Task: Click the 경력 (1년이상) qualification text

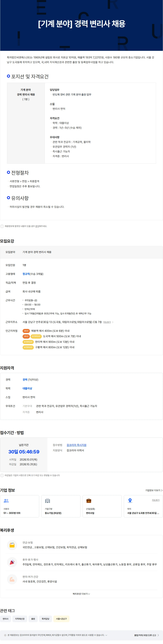Action: [30, 379]
